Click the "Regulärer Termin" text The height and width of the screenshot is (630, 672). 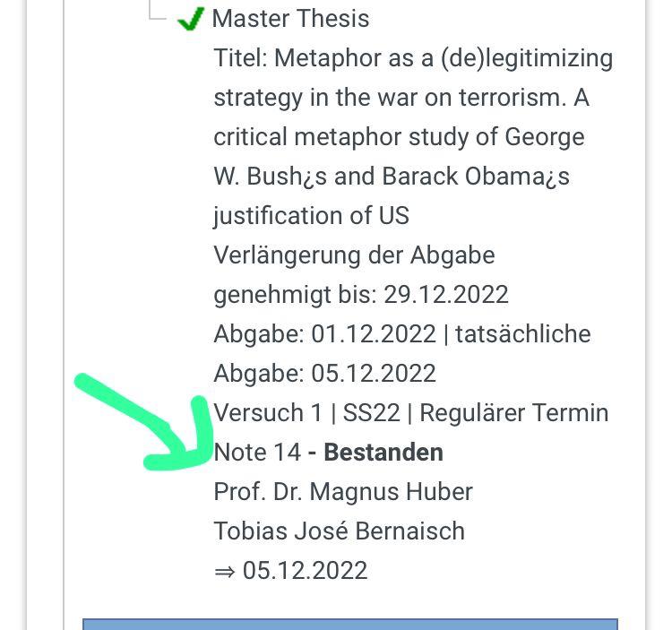pos(513,413)
